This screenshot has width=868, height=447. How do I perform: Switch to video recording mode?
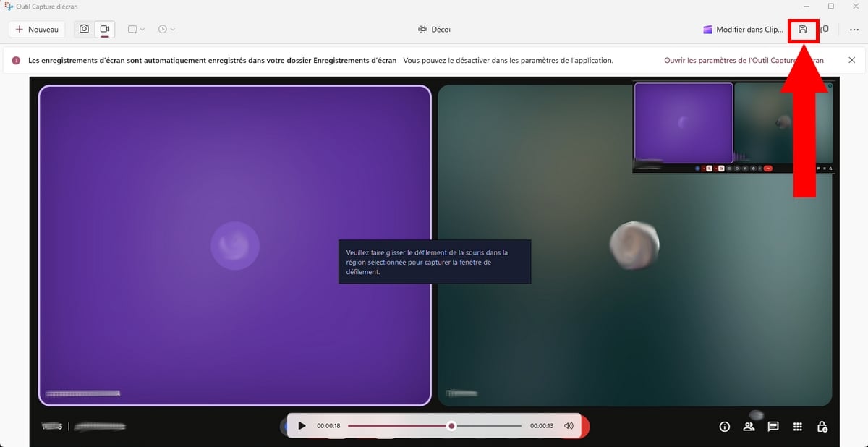105,30
